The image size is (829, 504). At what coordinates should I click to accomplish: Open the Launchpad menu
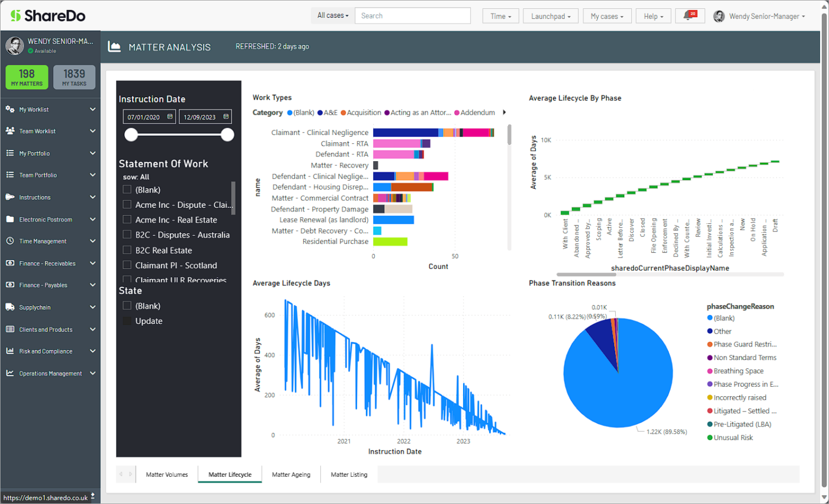coord(550,16)
